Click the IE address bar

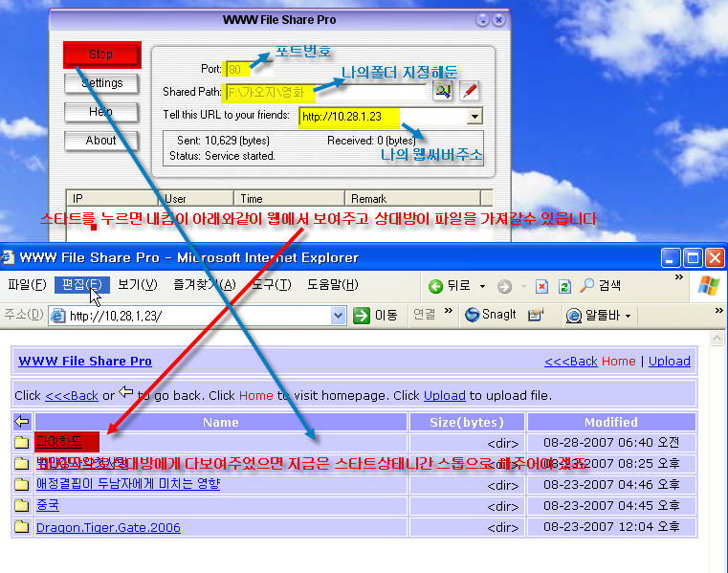pyautogui.click(x=197, y=317)
